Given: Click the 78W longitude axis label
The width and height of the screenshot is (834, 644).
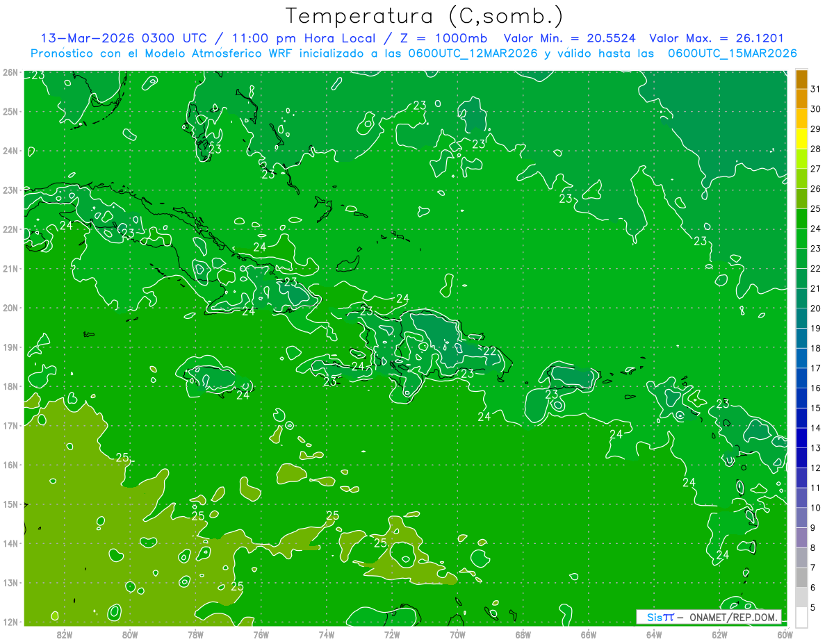Looking at the screenshot, I should pos(195,634).
